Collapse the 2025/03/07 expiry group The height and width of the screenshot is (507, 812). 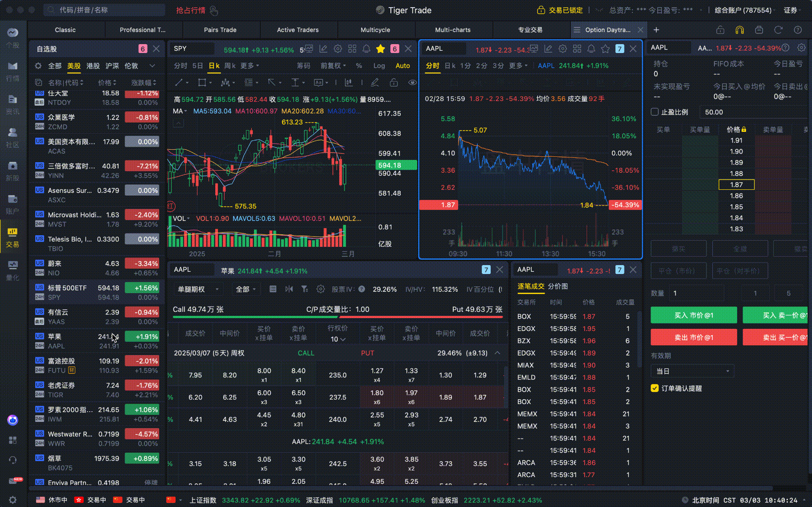[497, 353]
